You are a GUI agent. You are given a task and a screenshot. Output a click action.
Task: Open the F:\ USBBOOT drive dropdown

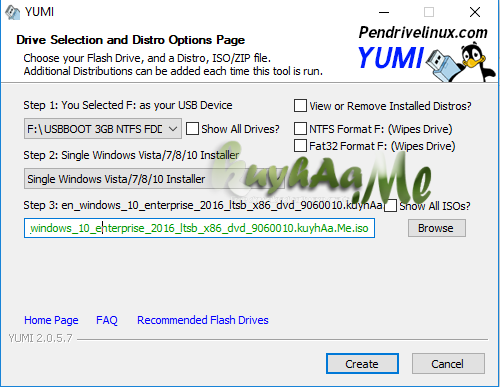[x=103, y=129]
